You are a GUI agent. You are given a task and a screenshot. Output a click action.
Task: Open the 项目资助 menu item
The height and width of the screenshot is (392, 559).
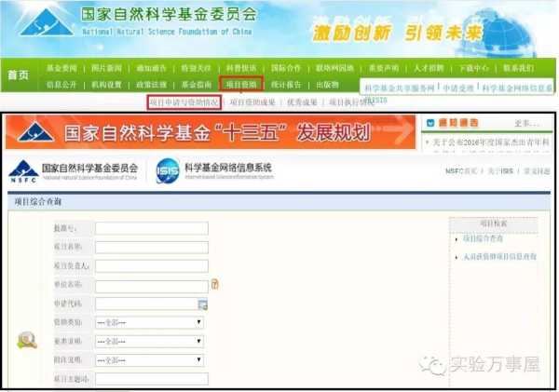tap(241, 85)
